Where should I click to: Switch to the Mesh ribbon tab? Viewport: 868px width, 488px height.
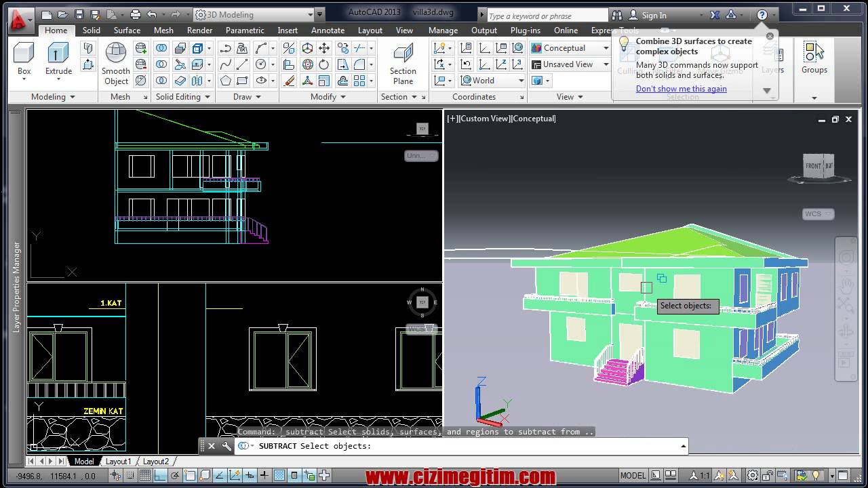click(163, 30)
